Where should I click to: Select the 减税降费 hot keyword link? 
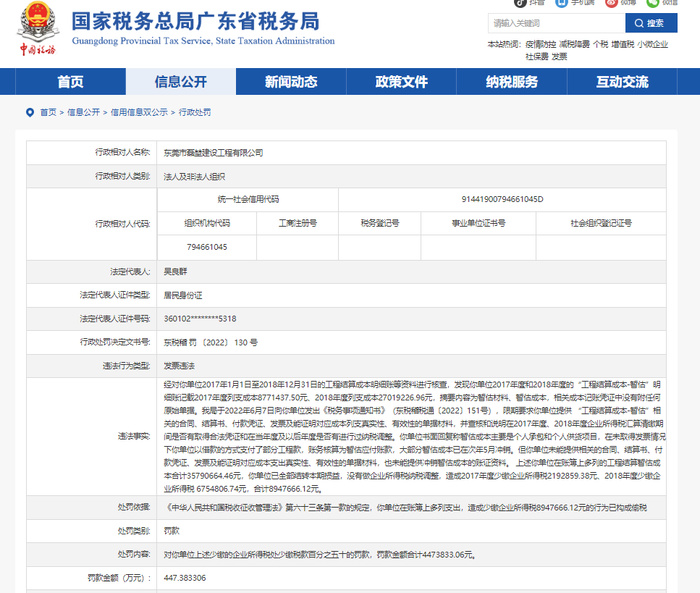click(x=575, y=45)
